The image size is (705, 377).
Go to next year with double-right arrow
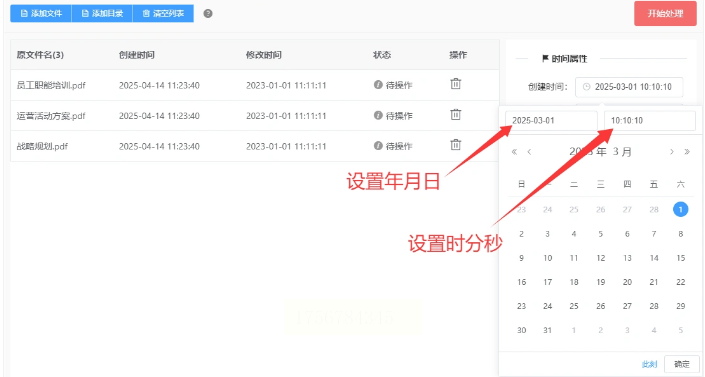click(x=687, y=152)
